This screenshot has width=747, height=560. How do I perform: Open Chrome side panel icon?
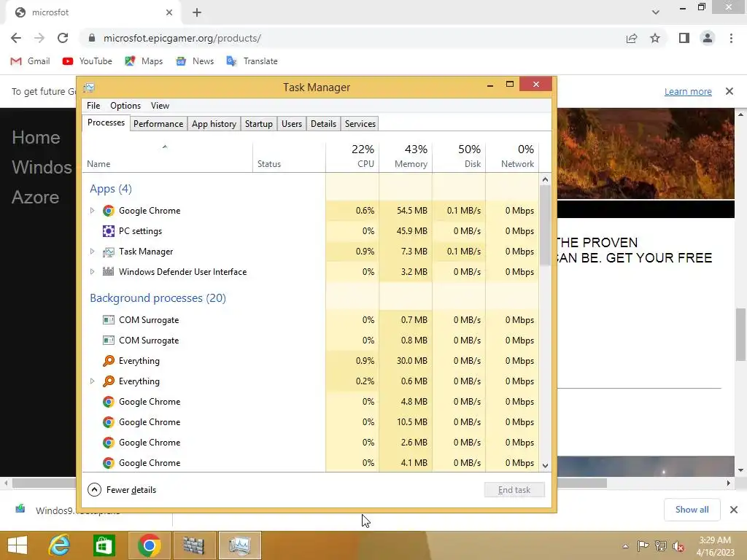[x=684, y=38]
